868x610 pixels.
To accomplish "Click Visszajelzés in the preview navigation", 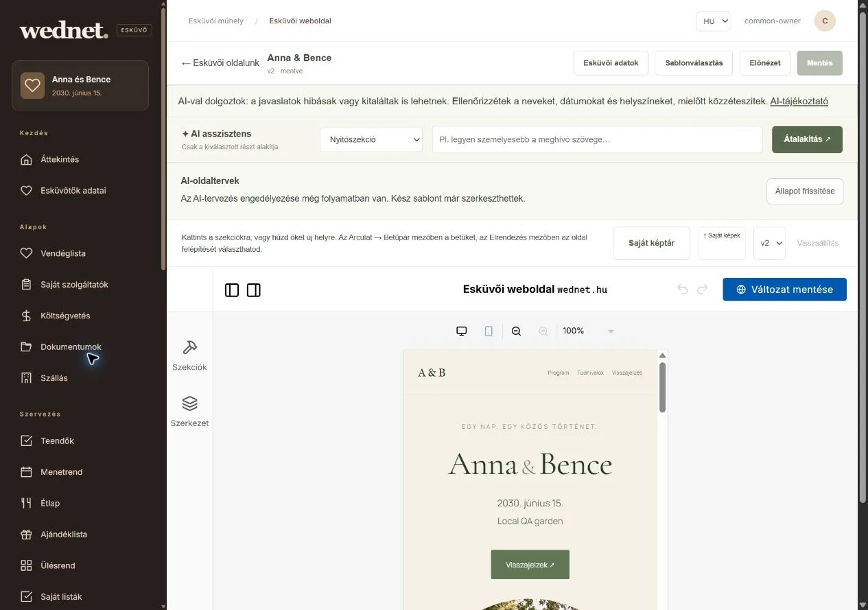I will coord(627,373).
